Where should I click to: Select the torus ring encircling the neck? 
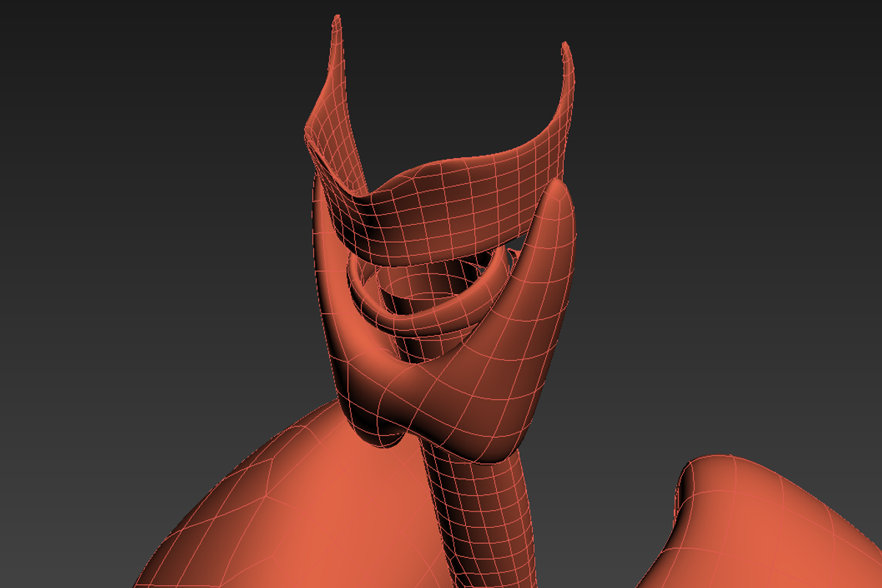click(426, 318)
